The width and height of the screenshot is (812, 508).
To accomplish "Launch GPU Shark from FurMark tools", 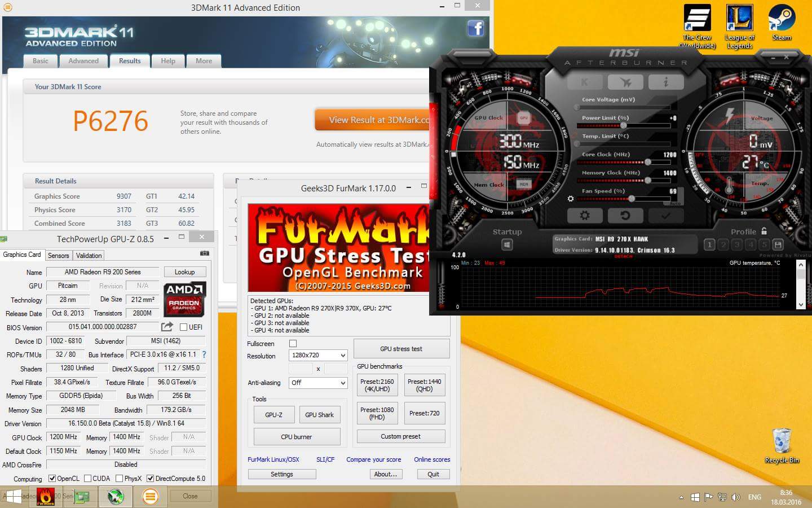I will 319,415.
